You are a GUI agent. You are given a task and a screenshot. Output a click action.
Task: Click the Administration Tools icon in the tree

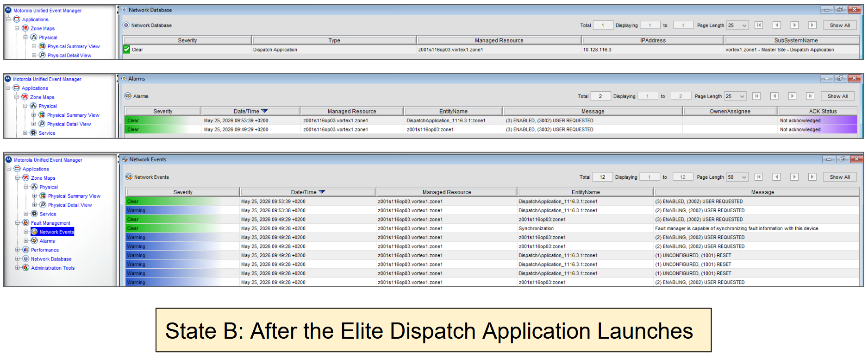pyautogui.click(x=25, y=268)
